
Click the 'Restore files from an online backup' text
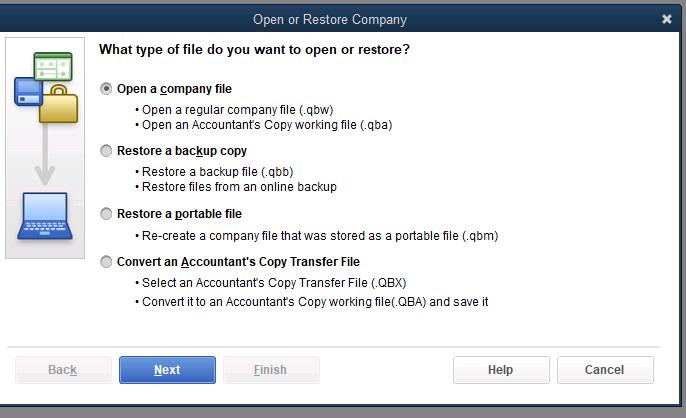pyautogui.click(x=239, y=186)
